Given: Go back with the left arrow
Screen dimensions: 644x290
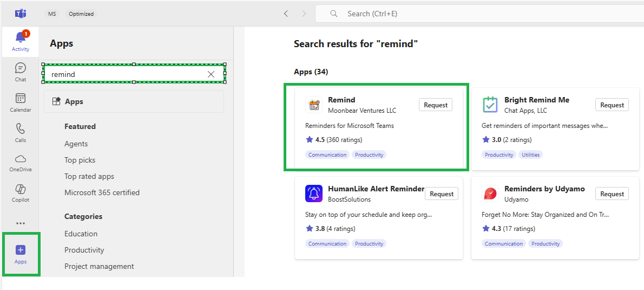Looking at the screenshot, I should coord(286,14).
